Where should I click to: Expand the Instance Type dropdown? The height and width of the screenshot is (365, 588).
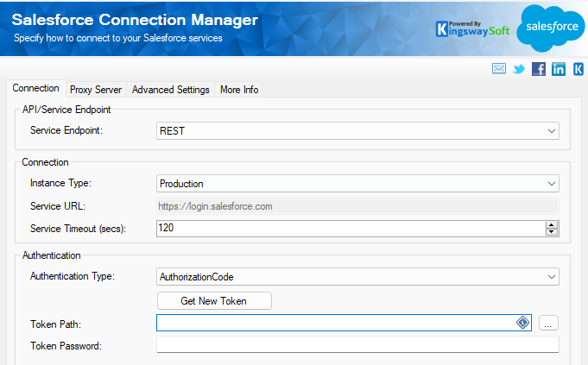click(x=551, y=184)
